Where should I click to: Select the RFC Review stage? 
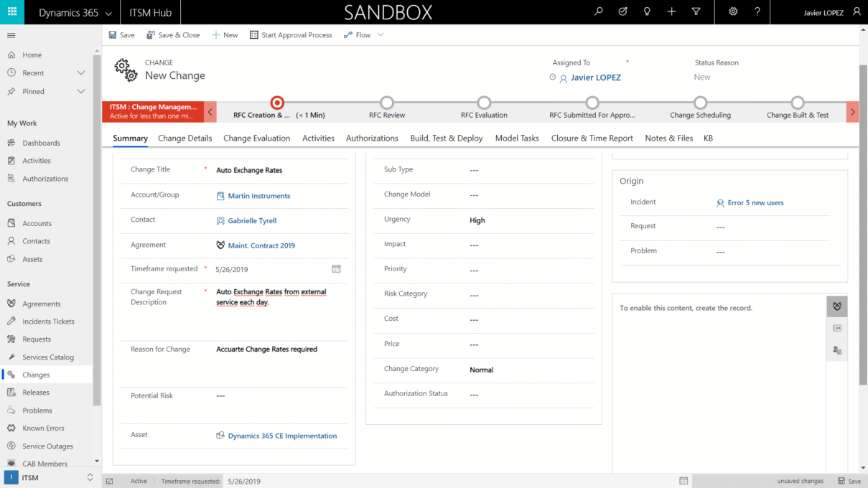[x=387, y=103]
